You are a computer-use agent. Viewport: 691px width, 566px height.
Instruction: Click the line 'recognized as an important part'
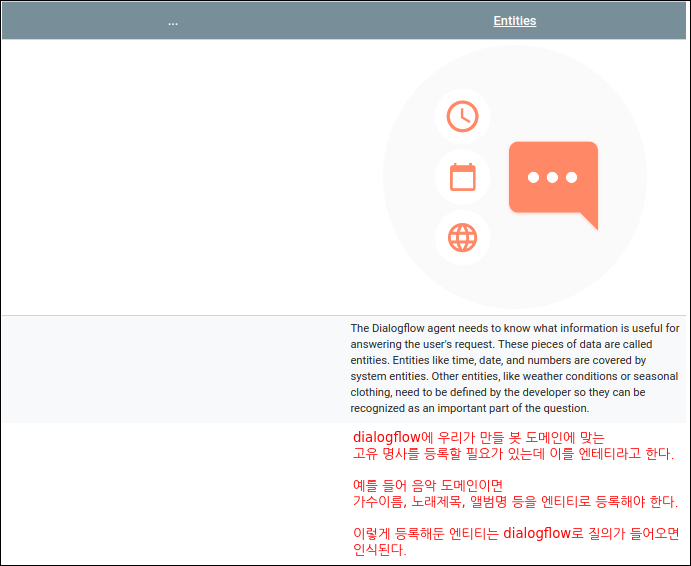pyautogui.click(x=470, y=408)
